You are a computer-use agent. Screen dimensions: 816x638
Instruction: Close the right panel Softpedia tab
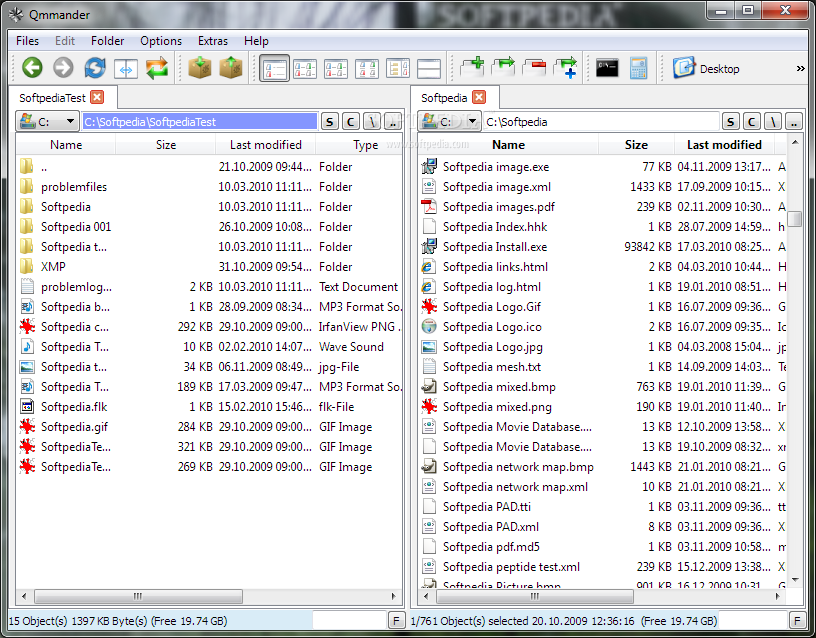479,97
